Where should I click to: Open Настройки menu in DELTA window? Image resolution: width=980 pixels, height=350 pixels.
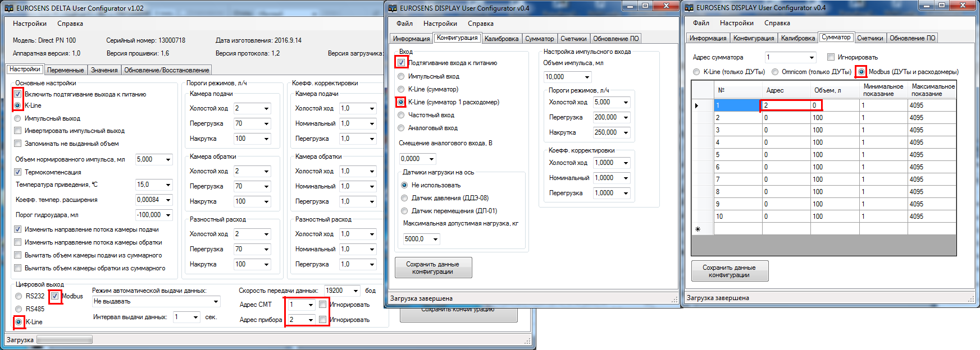pos(30,24)
